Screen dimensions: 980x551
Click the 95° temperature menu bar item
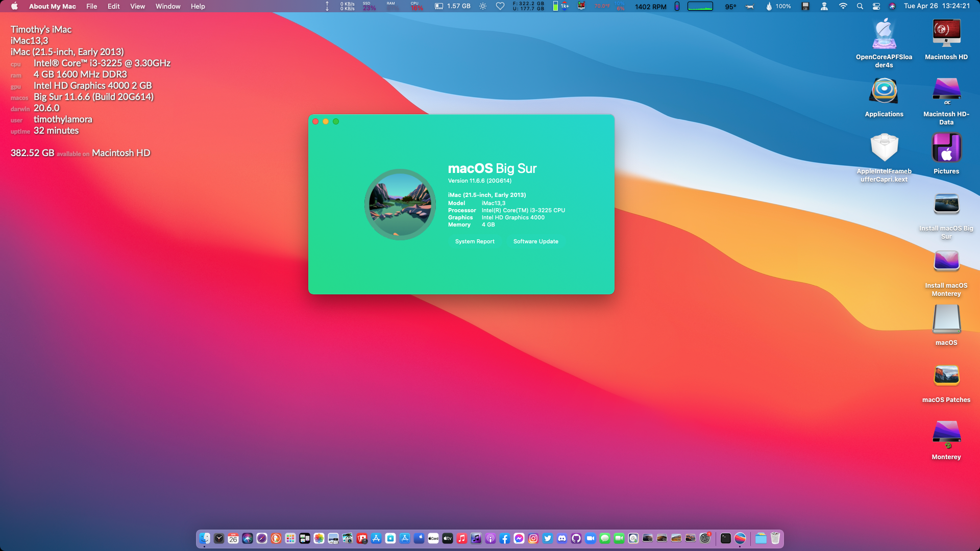pos(730,6)
